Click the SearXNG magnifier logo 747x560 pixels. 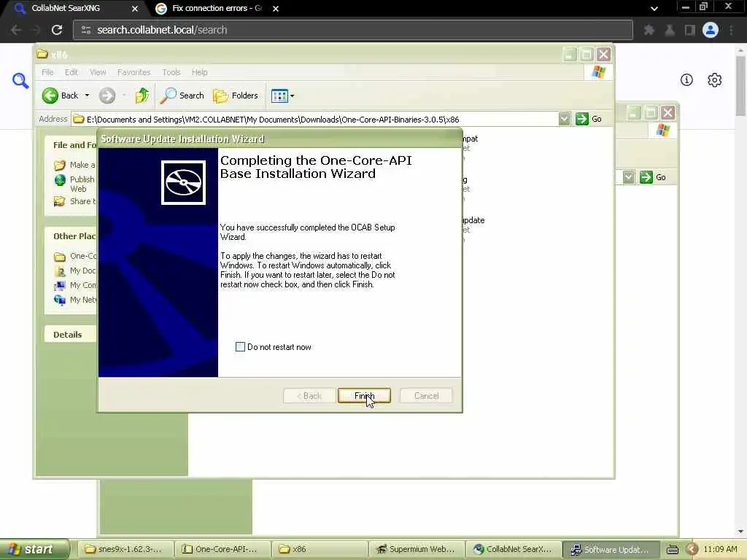click(x=20, y=80)
